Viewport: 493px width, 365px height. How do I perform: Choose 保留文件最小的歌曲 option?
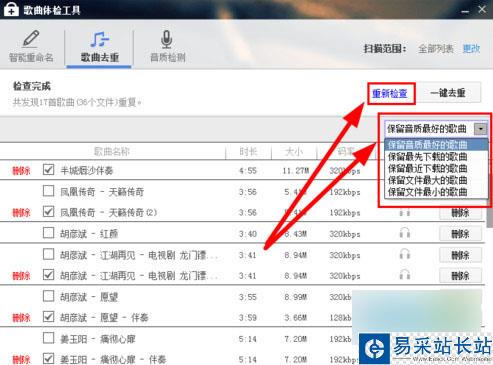[436, 192]
